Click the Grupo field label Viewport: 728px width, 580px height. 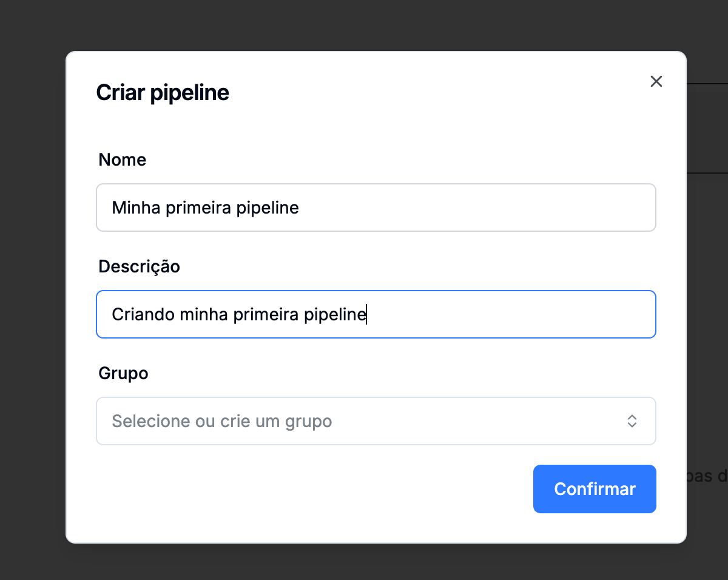(123, 373)
